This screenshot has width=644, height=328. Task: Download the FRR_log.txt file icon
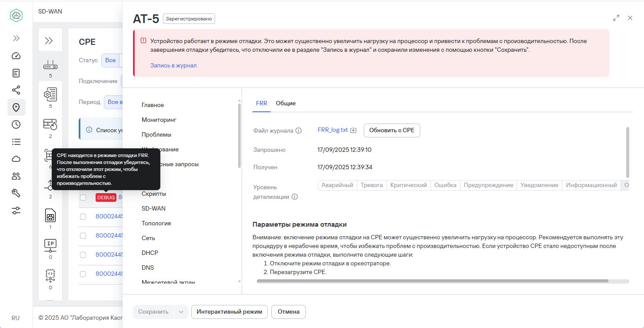354,130
